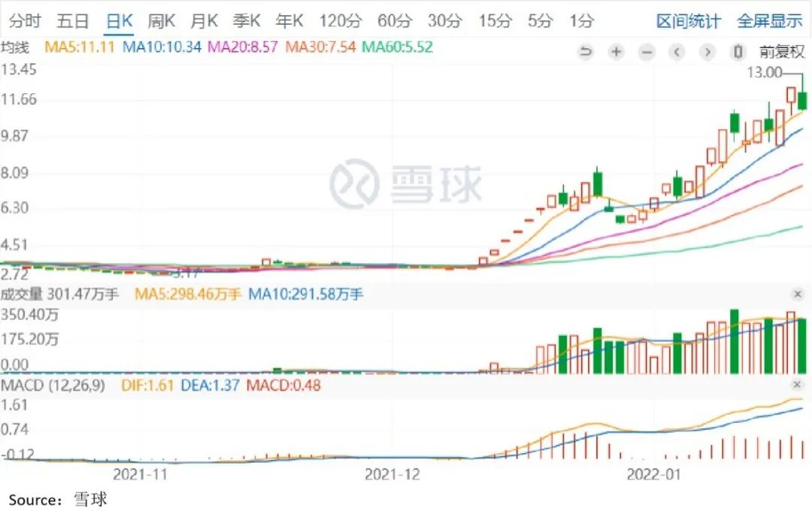Click the tallest green volume bar
The image size is (812, 514).
click(x=734, y=342)
